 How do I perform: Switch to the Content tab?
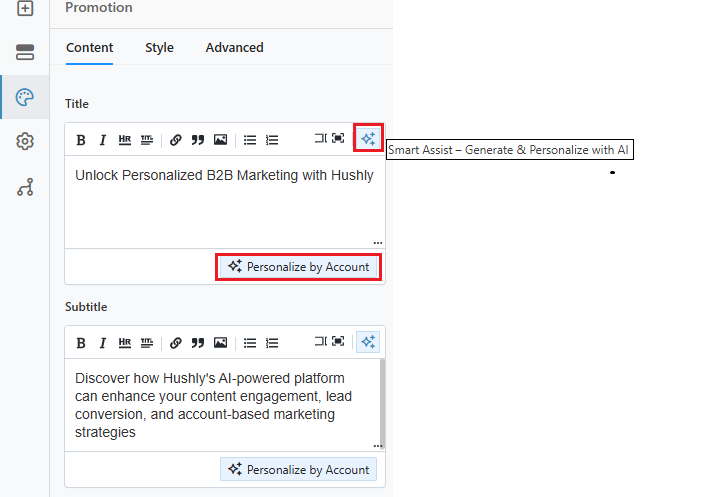coord(89,48)
